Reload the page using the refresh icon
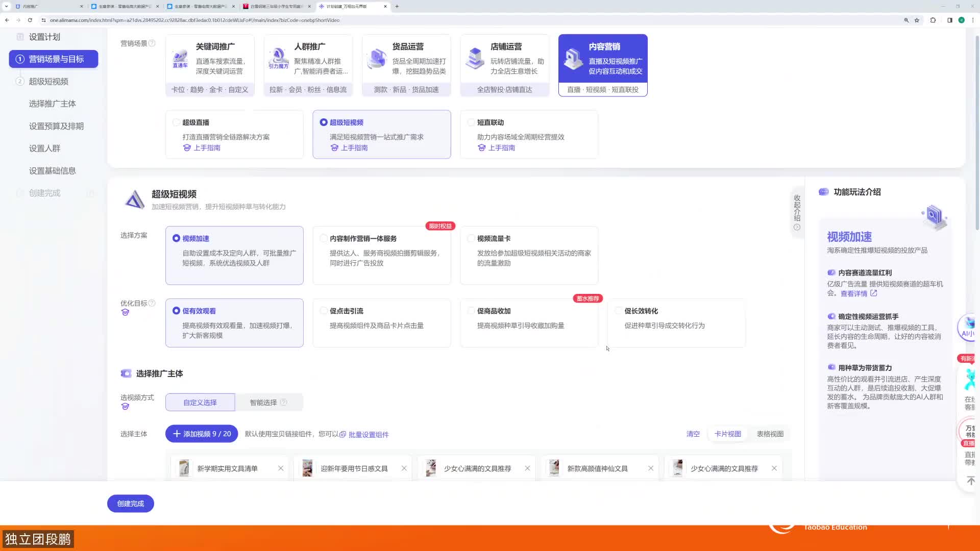 (x=30, y=20)
